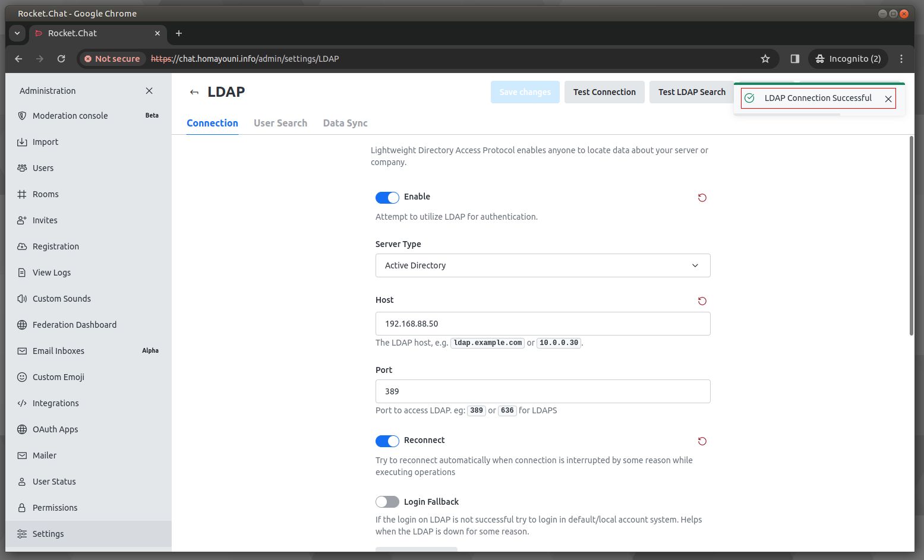
Task: Open Chrome tab search dropdown arrow
Action: pyautogui.click(x=17, y=33)
